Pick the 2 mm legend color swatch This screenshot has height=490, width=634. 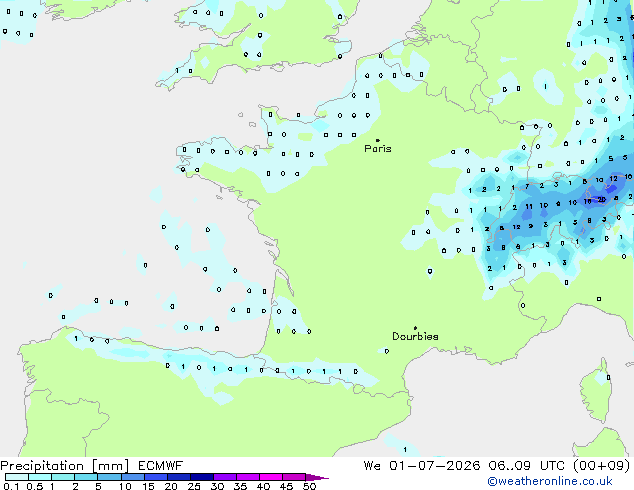[x=86, y=477]
